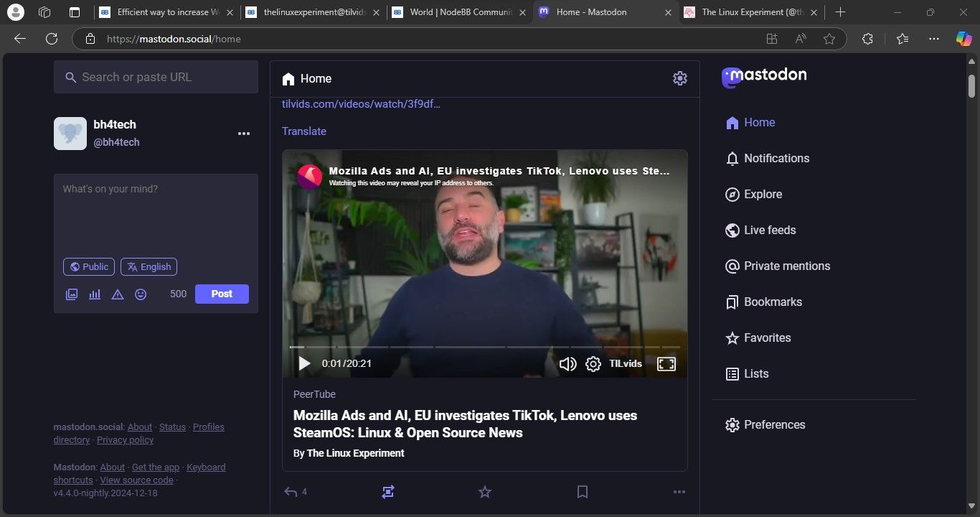Click Translate on the post

(x=304, y=131)
